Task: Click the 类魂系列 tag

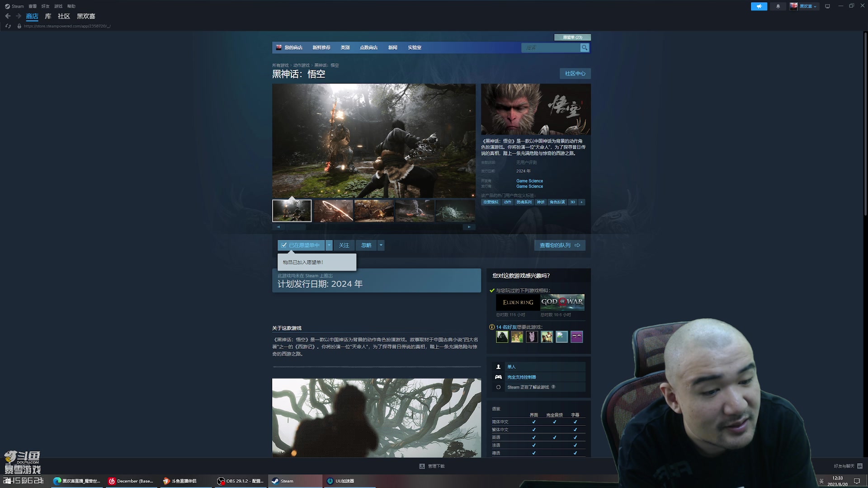Action: tap(524, 202)
